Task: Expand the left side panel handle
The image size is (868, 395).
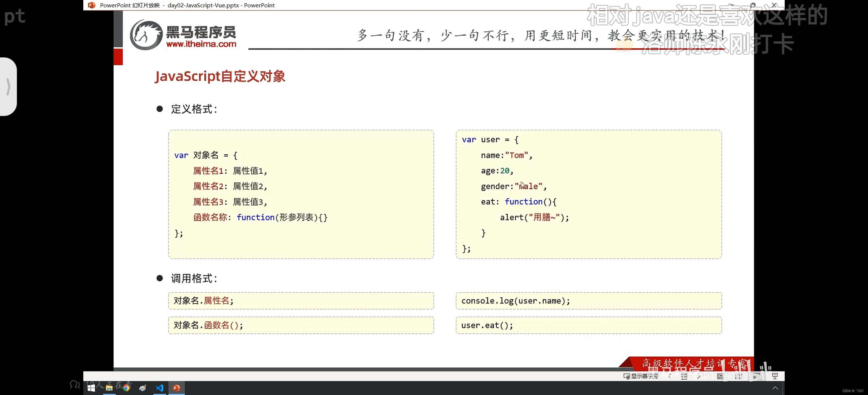Action: [8, 87]
